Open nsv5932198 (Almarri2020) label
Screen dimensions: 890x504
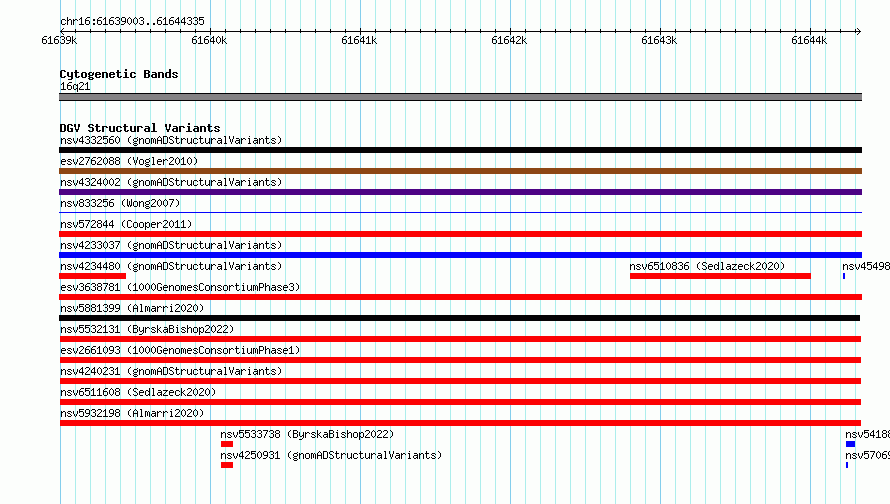(132, 413)
